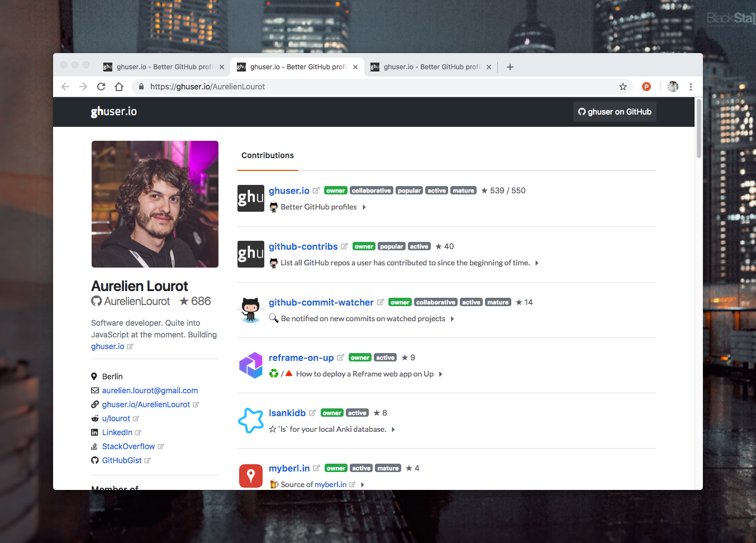Click the envelope icon beside email
Image resolution: width=756 pixels, height=543 pixels.
pos(94,390)
